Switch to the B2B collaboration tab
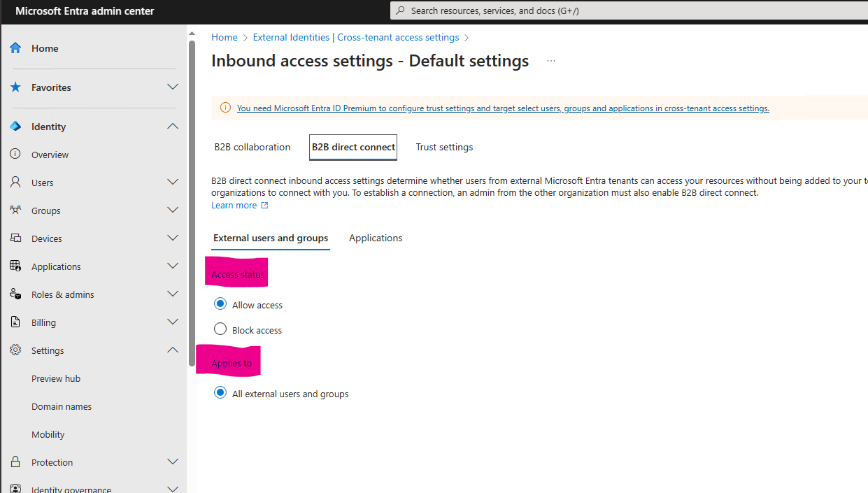This screenshot has height=493, width=868. [x=252, y=147]
